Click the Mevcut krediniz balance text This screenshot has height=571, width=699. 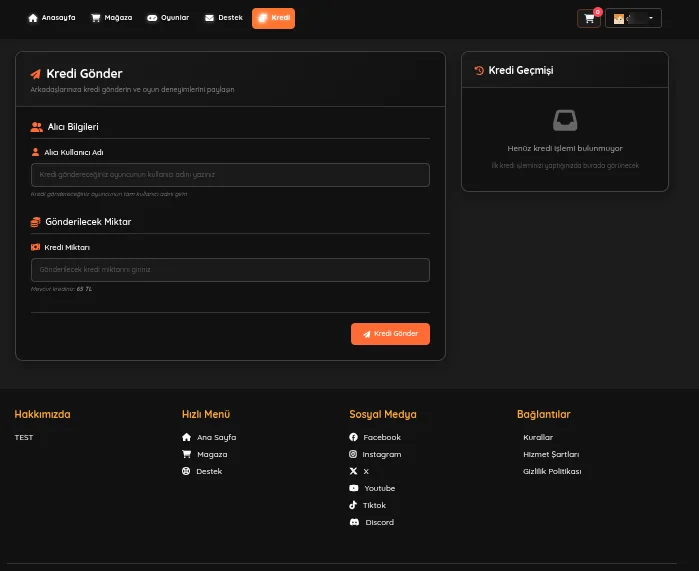point(62,289)
